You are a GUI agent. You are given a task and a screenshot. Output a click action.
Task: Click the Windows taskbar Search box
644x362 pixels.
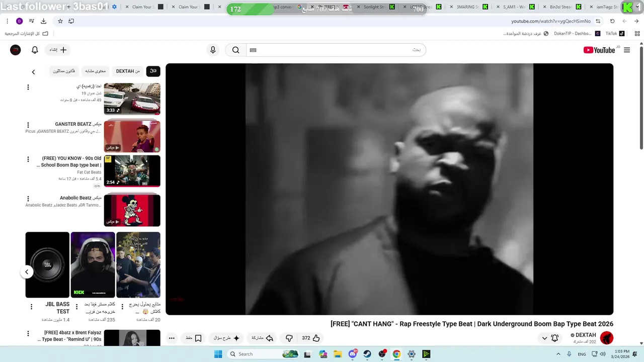[x=264, y=354]
